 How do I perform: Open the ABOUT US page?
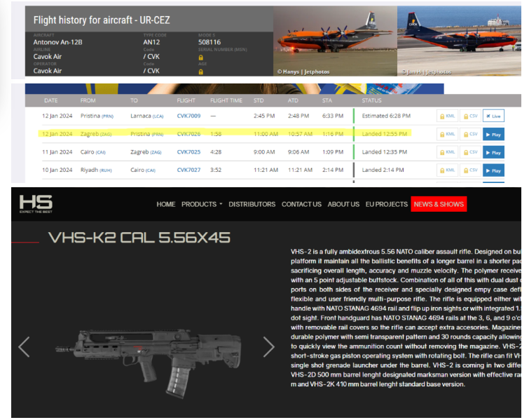(343, 204)
